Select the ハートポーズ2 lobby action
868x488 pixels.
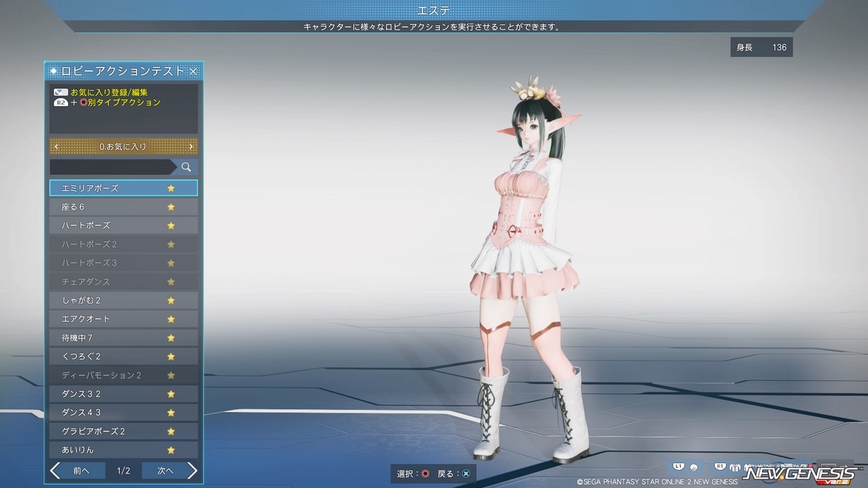[124, 244]
